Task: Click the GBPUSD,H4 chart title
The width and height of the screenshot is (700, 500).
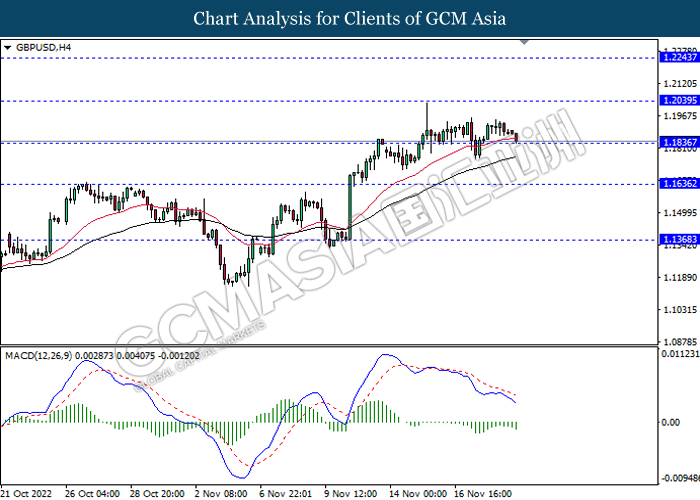Action: pos(43,47)
